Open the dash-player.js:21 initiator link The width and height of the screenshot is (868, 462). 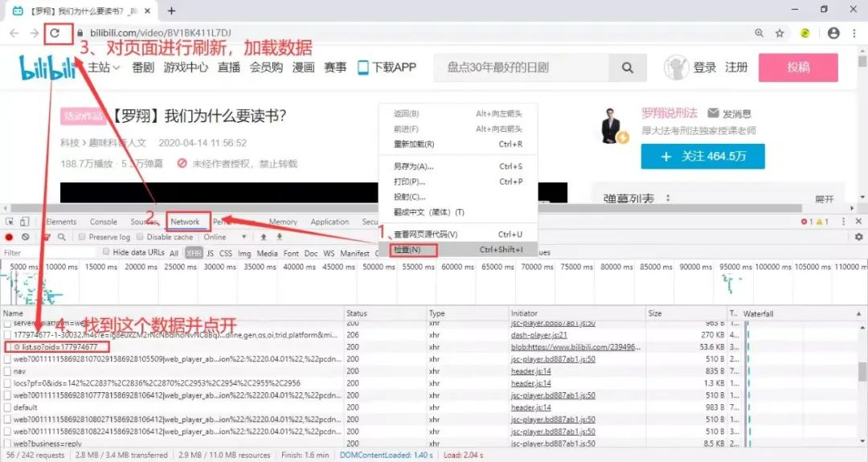(538, 335)
